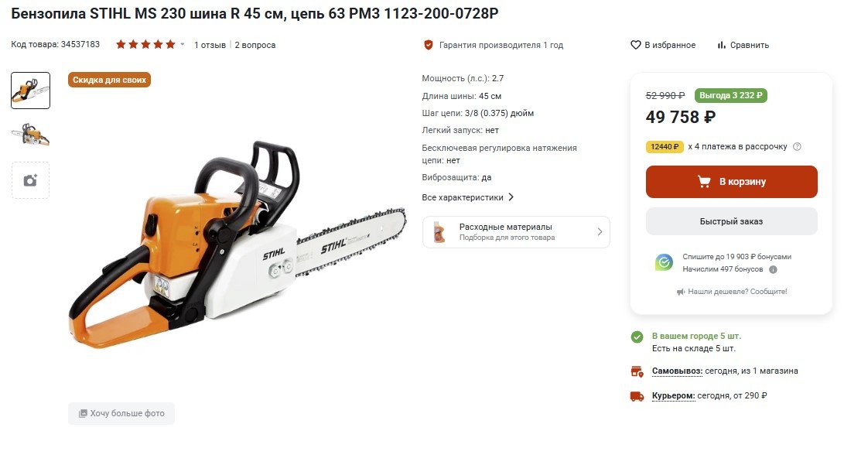Click the Скидка для своих badge
The image size is (868, 465).
tap(109, 80)
